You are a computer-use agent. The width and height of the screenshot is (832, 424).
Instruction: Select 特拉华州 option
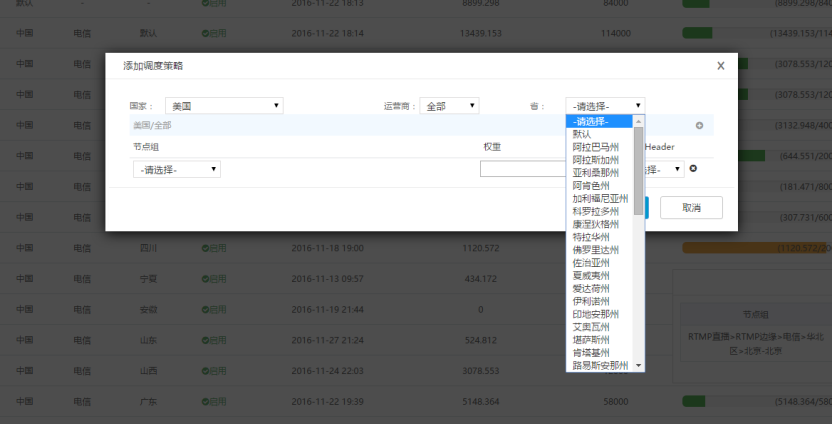600,237
